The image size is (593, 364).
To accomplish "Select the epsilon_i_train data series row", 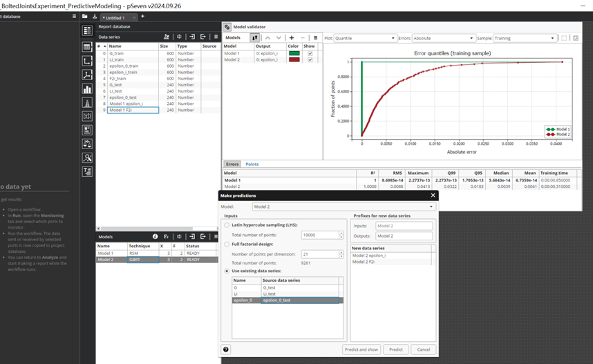I will tap(158, 73).
